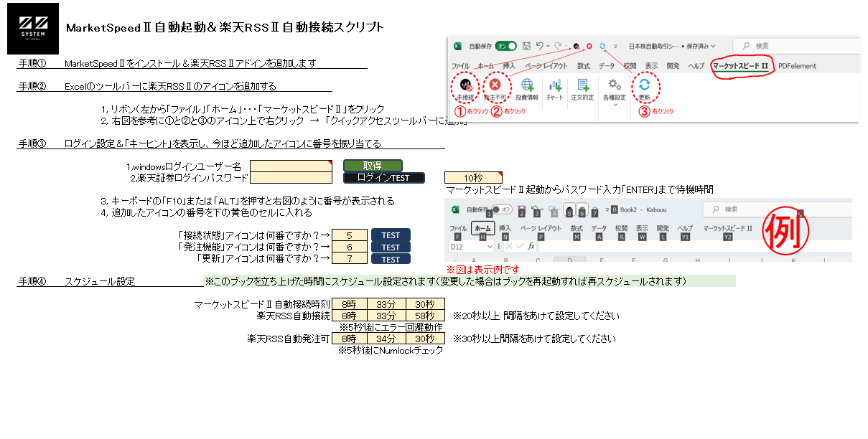
Task: Click the 検索 box in the upper ribbon image
Action: (796, 46)
